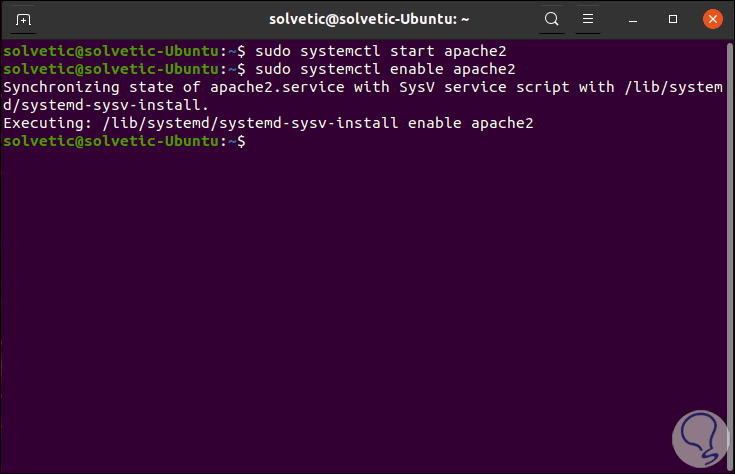Maximize the terminal window
Screen dimensions: 735x474
[x=673, y=19]
